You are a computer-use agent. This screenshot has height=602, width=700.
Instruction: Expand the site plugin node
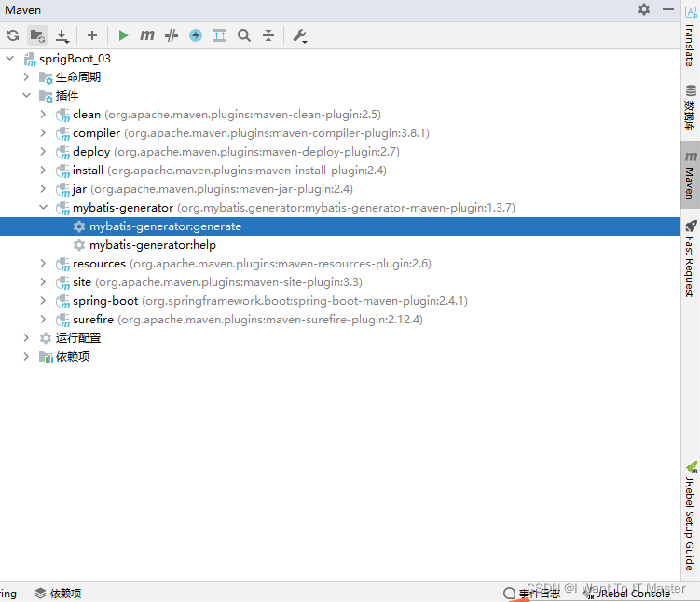43,282
